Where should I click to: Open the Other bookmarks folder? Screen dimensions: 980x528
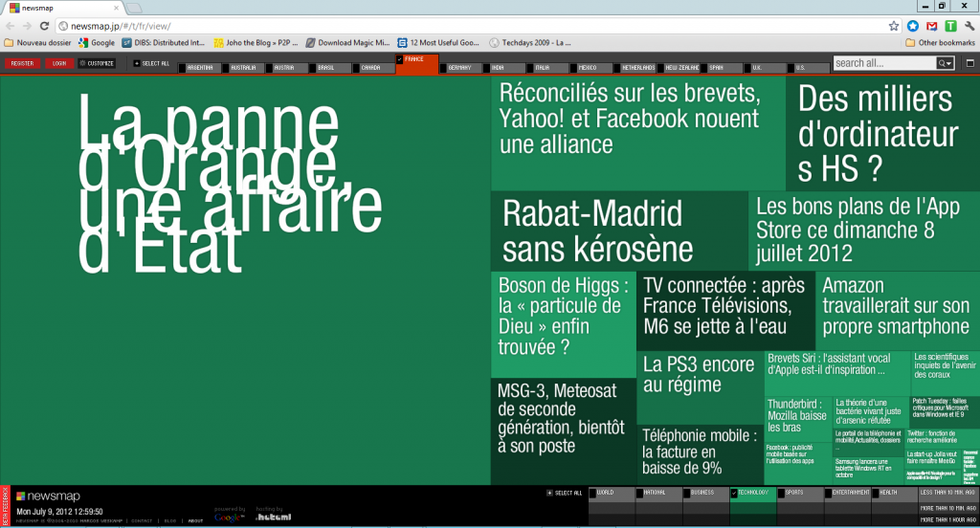tap(940, 42)
